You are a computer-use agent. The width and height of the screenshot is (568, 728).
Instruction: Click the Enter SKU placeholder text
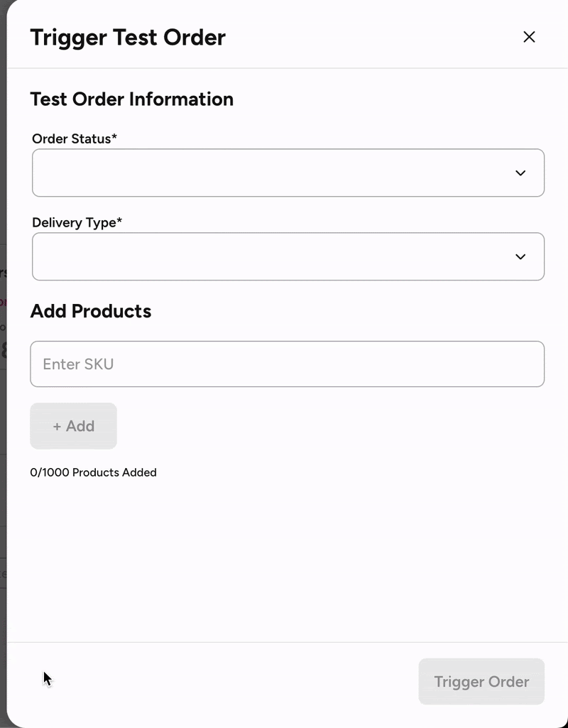tap(78, 364)
